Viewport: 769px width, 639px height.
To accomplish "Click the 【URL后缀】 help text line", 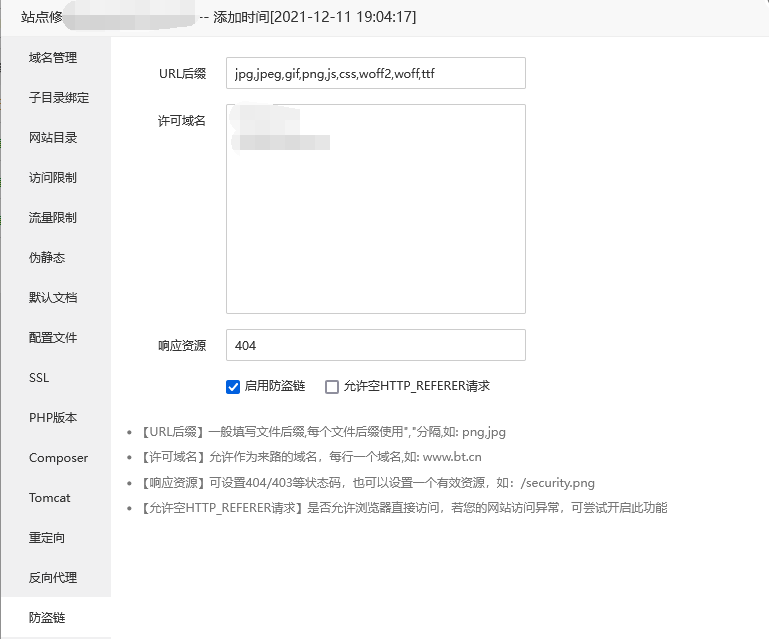I will [323, 432].
